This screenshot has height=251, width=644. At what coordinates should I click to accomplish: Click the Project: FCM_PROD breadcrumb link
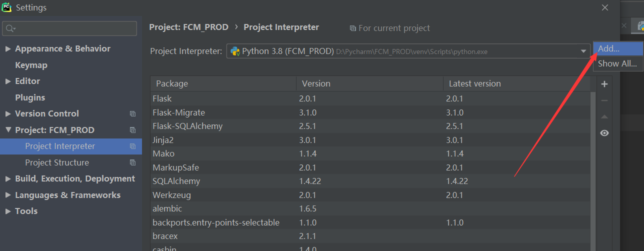coord(188,27)
